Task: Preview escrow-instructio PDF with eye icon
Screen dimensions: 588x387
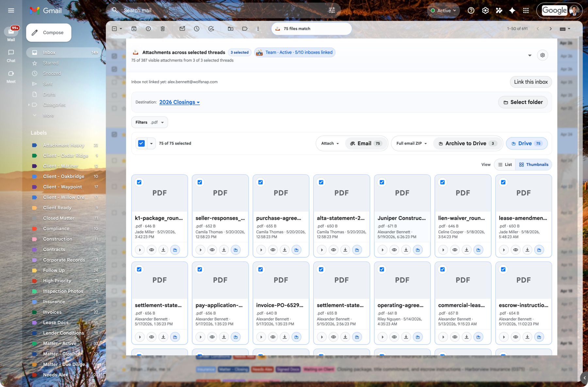Action: tap(515, 337)
